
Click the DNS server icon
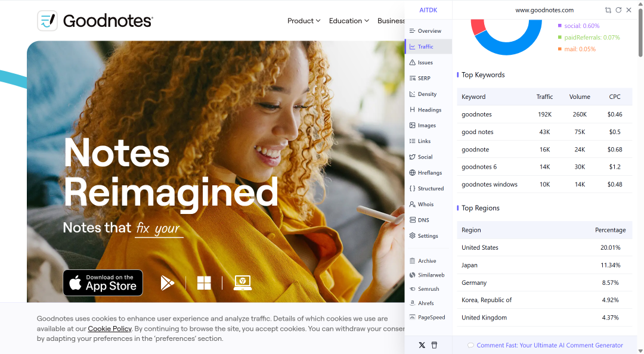point(413,220)
